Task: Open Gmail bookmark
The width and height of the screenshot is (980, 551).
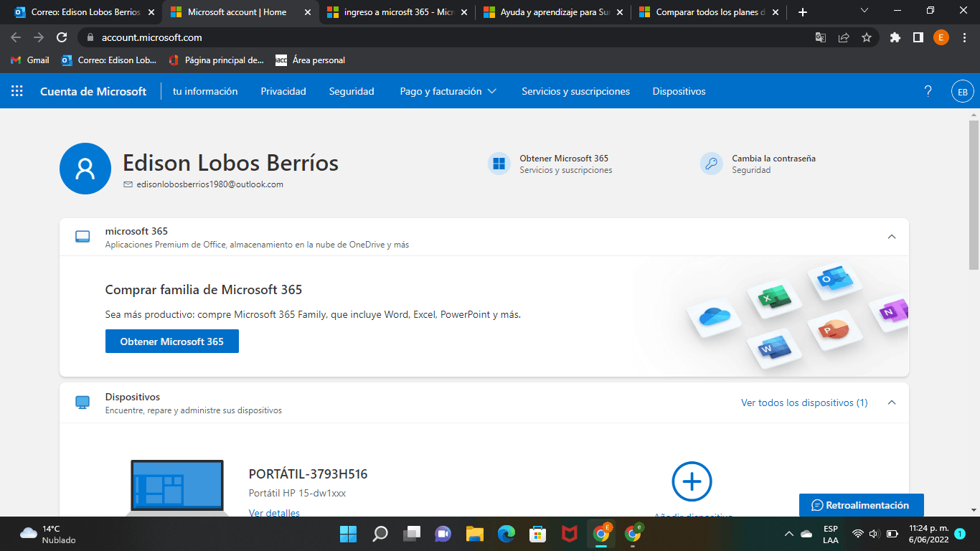Action: click(30, 60)
